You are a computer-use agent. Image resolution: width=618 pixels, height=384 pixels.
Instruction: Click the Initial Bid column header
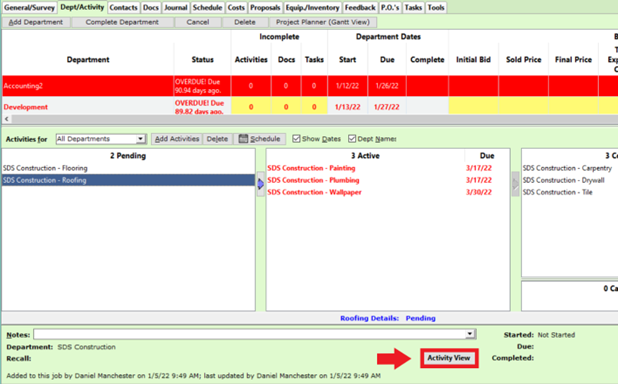(x=473, y=60)
